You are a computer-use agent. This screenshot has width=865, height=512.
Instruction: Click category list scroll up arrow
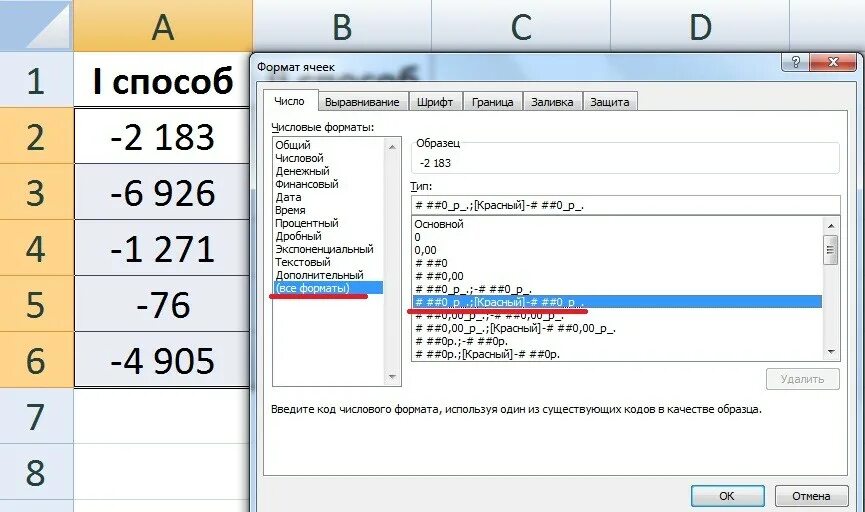pos(392,147)
